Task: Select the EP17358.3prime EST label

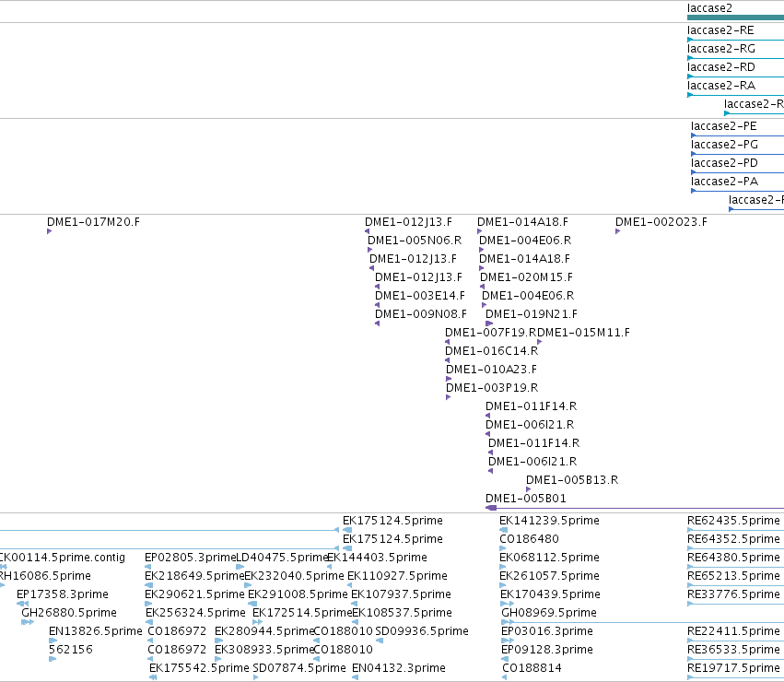Action: [x=63, y=595]
